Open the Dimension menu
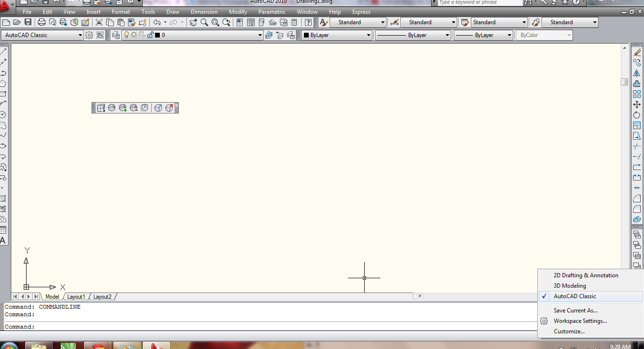 pyautogui.click(x=204, y=12)
